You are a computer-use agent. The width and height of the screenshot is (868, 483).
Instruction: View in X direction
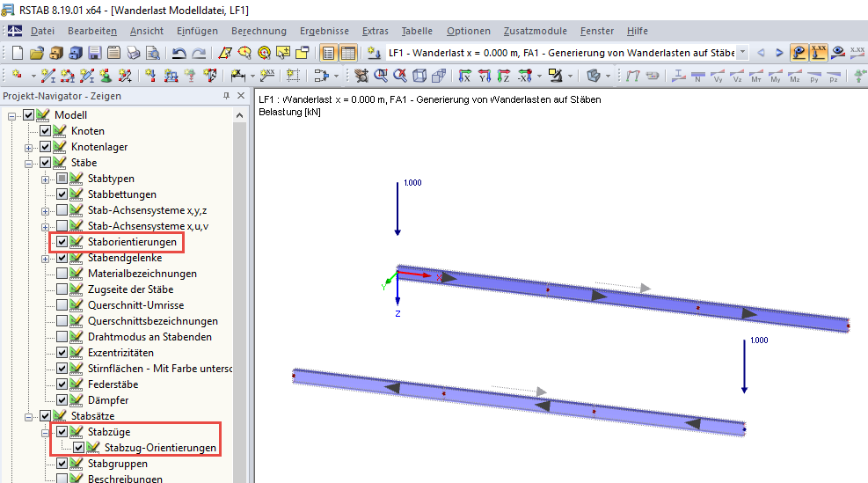click(465, 76)
